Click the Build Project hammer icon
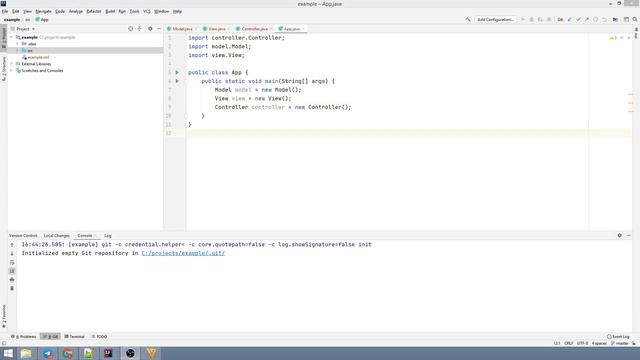640x360 pixels. coord(468,20)
